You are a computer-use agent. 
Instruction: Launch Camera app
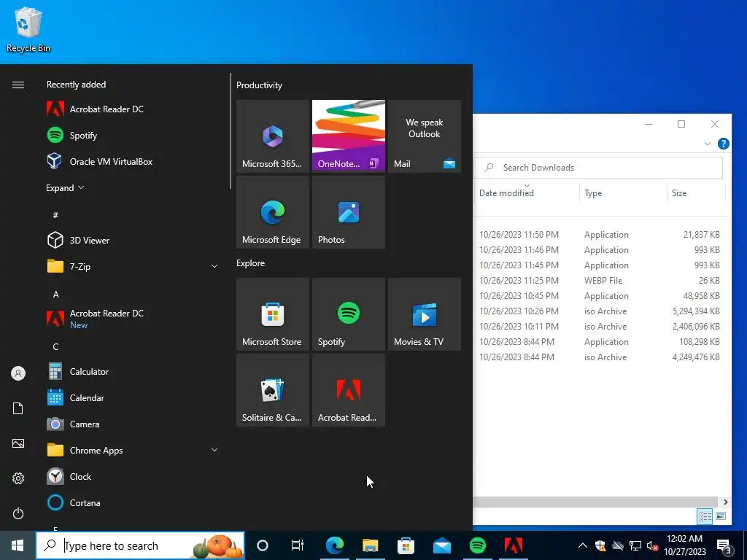pos(131,424)
